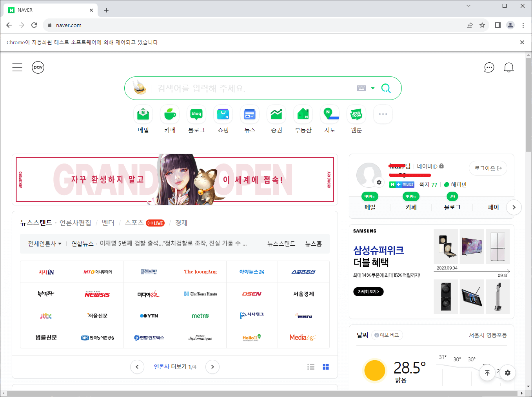The height and width of the screenshot is (397, 532).
Task: Bookmark this page with the star icon
Action: pyautogui.click(x=482, y=25)
